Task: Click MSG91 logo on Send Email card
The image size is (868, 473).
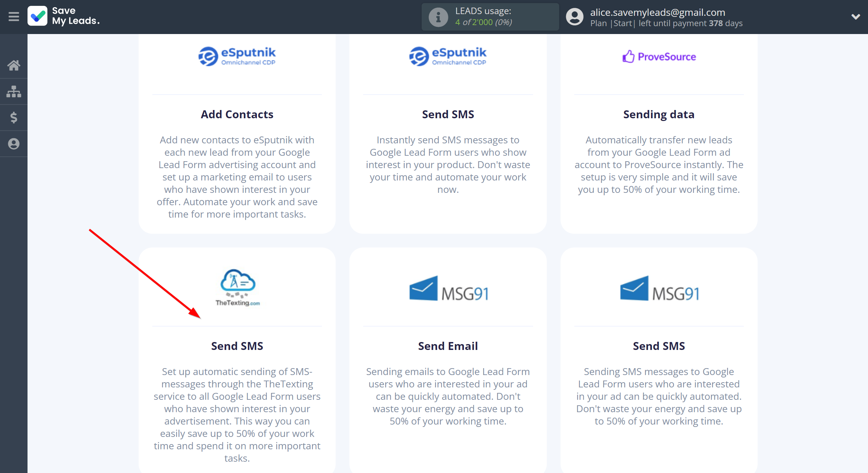Action: [449, 289]
